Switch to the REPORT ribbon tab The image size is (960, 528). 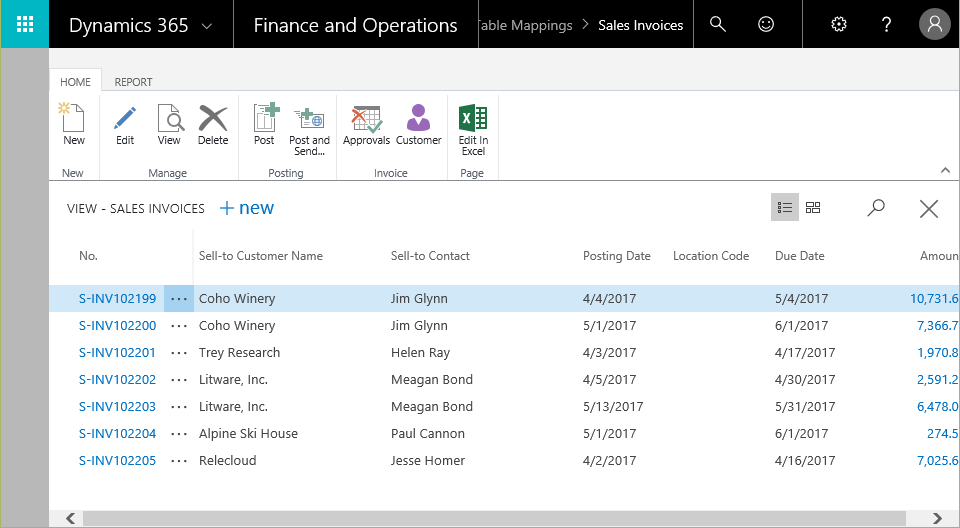pos(133,81)
